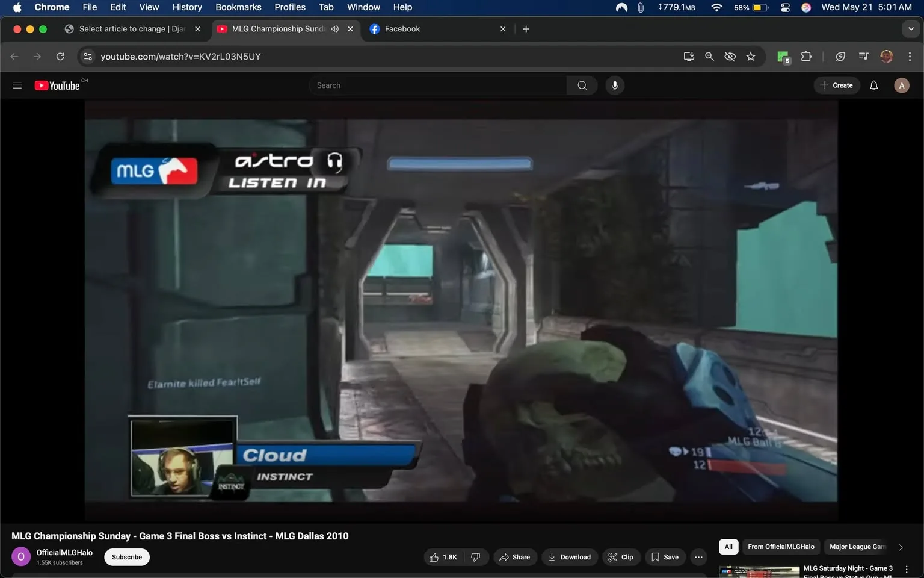Click the Share button
Screen dimensions: 924x578
(x=515, y=557)
